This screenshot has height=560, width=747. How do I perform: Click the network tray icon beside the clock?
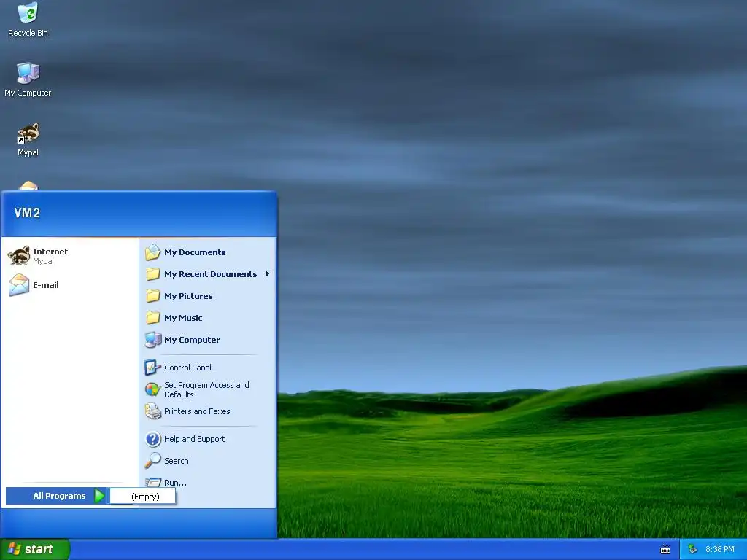(x=692, y=549)
